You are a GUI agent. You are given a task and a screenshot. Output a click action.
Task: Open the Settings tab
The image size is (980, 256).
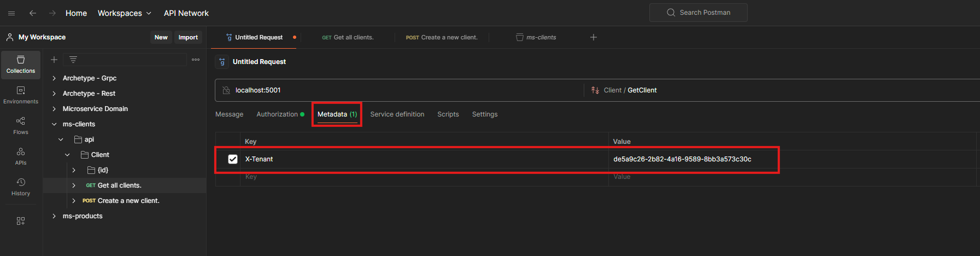click(485, 114)
